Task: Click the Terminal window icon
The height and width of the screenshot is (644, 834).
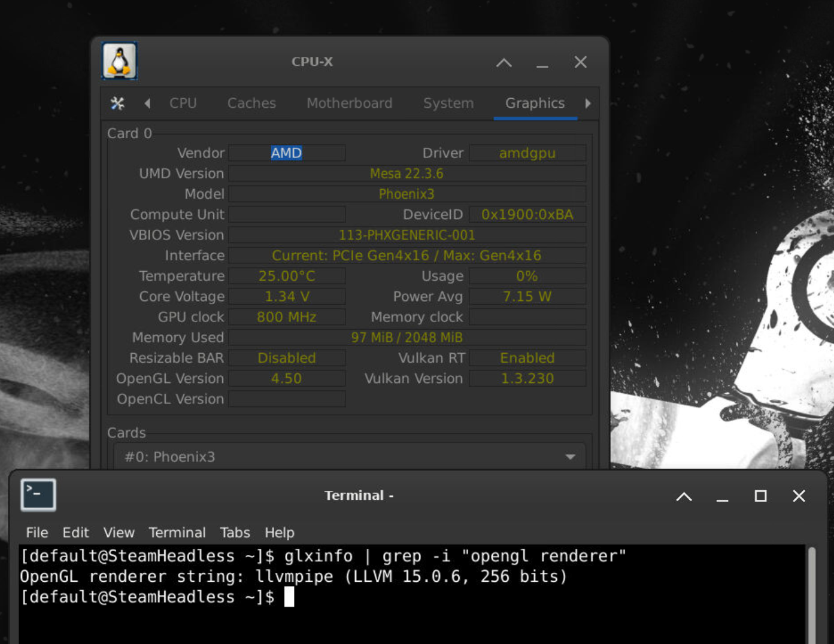Action: (38, 495)
